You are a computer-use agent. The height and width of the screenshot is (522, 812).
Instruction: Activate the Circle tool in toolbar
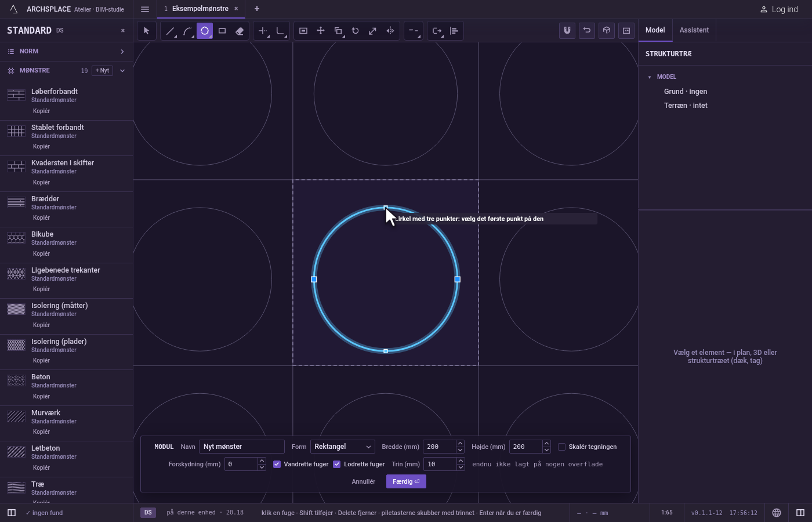[x=205, y=31]
